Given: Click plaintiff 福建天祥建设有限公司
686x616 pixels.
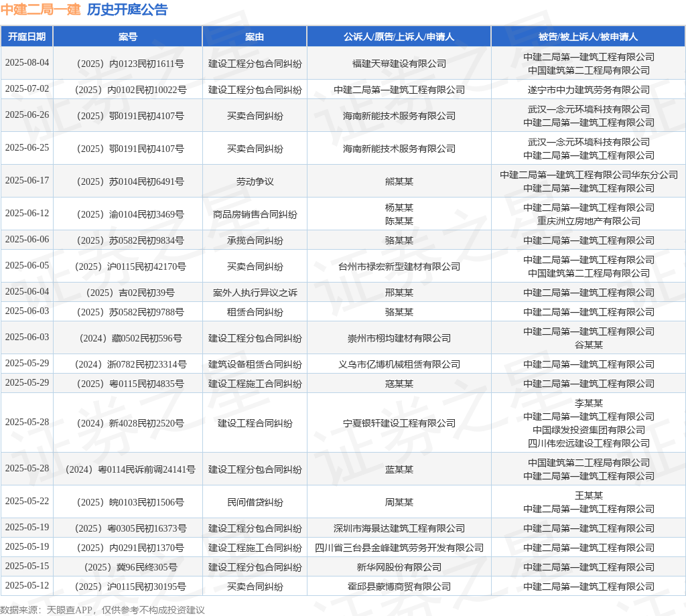Looking at the screenshot, I should (399, 64).
